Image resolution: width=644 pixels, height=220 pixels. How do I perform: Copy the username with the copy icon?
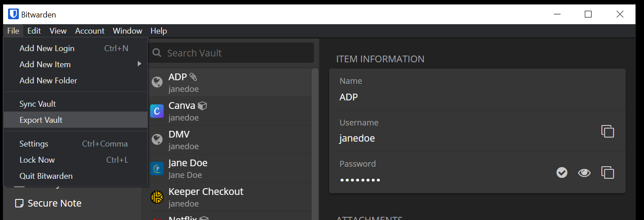tap(607, 131)
